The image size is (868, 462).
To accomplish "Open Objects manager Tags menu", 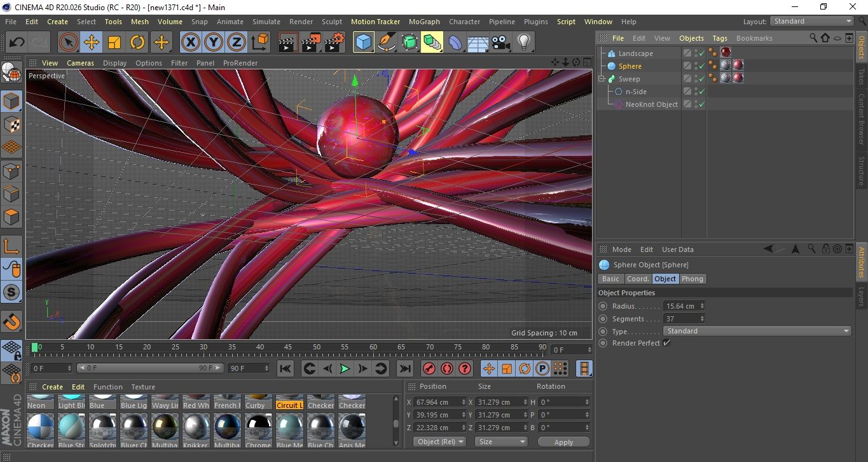I will tap(720, 38).
